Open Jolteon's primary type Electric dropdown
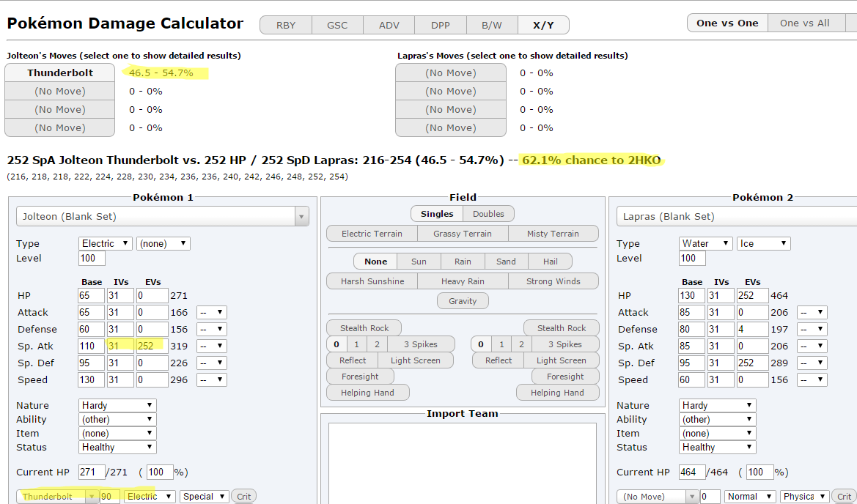 click(x=106, y=243)
